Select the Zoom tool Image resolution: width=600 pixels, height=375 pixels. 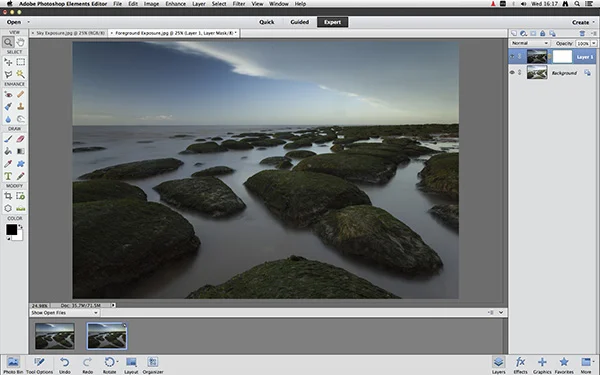(8, 42)
